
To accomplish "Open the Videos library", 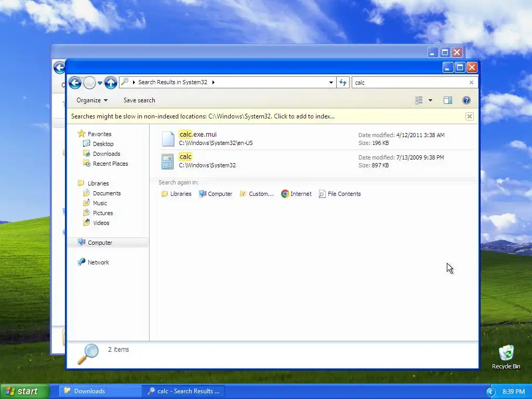I will coord(101,222).
